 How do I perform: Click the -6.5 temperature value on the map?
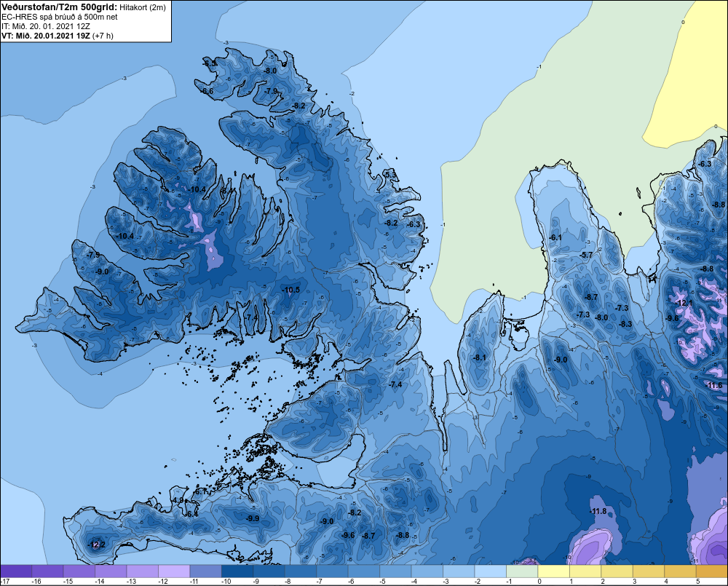pos(210,63)
